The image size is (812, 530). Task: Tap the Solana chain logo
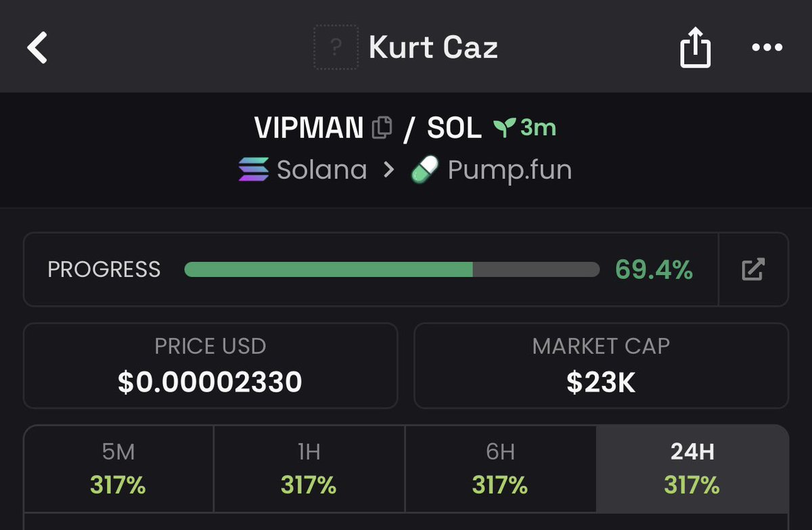[254, 169]
